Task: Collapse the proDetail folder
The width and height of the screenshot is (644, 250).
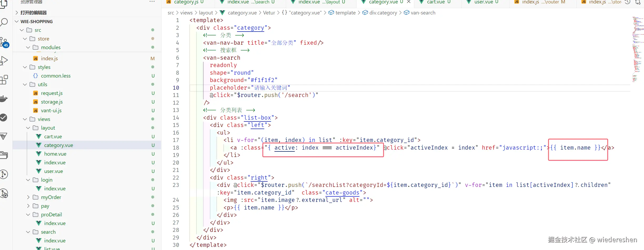Action: pos(28,215)
